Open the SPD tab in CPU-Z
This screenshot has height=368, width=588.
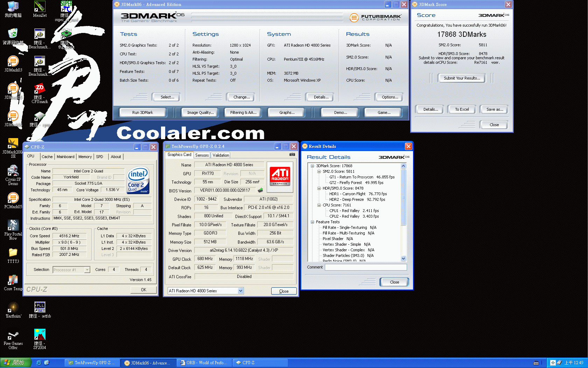[x=100, y=157]
